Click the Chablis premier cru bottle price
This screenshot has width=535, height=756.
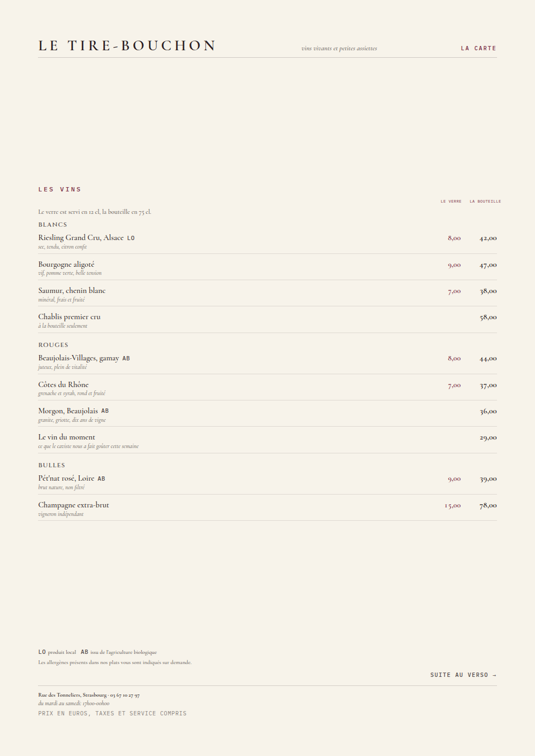click(x=488, y=318)
